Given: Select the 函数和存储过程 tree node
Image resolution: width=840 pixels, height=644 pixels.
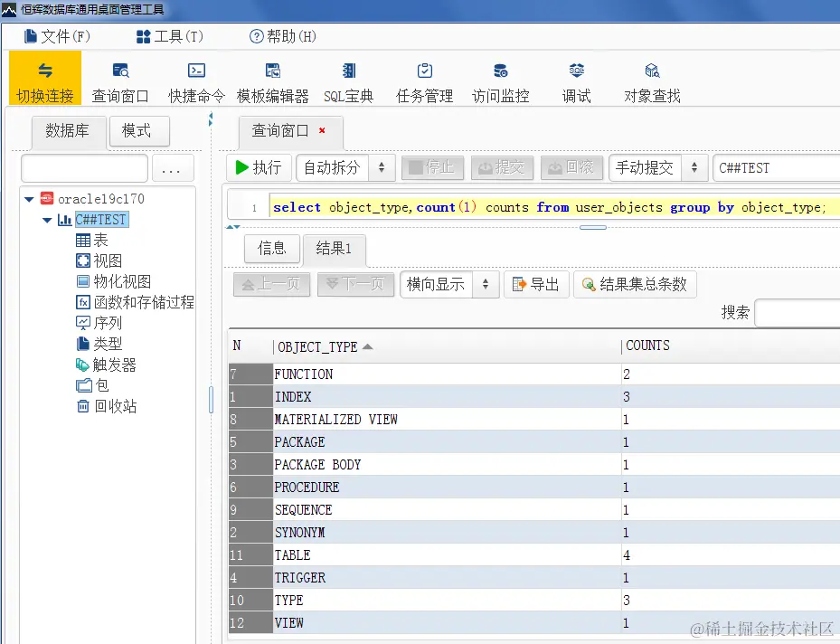Looking at the screenshot, I should click(135, 302).
